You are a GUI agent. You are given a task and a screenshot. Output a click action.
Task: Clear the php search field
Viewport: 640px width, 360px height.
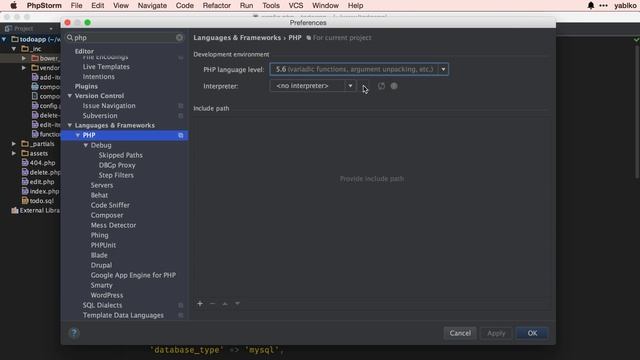(179, 38)
